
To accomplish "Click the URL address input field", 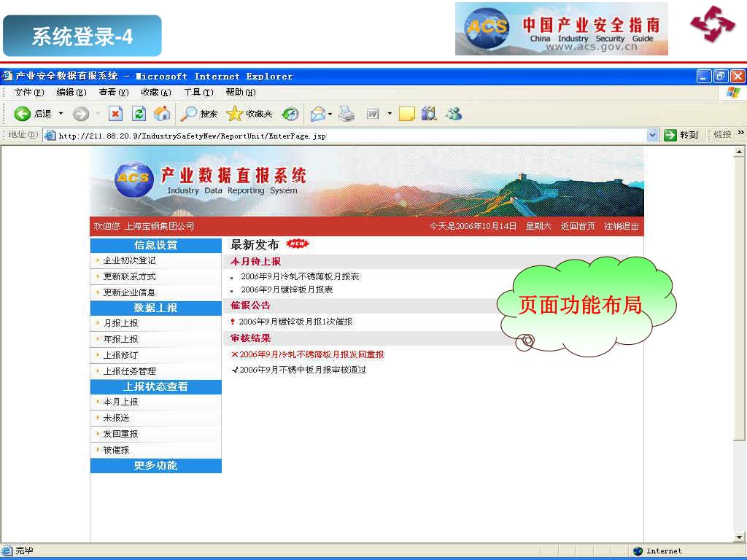I will (350, 136).
